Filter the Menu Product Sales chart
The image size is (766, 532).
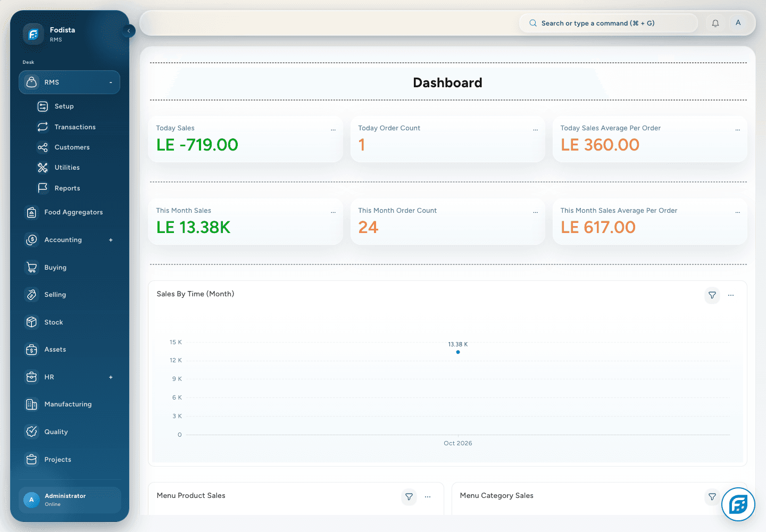pyautogui.click(x=409, y=497)
